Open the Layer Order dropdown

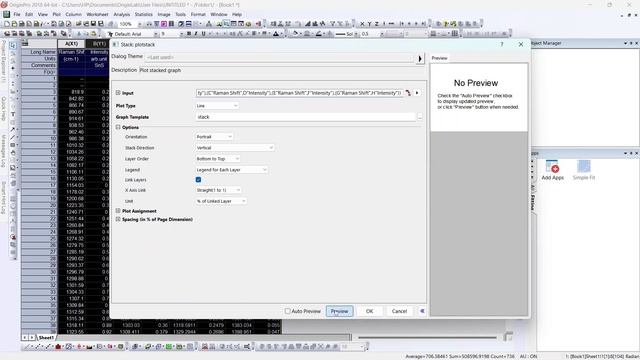[x=218, y=159]
